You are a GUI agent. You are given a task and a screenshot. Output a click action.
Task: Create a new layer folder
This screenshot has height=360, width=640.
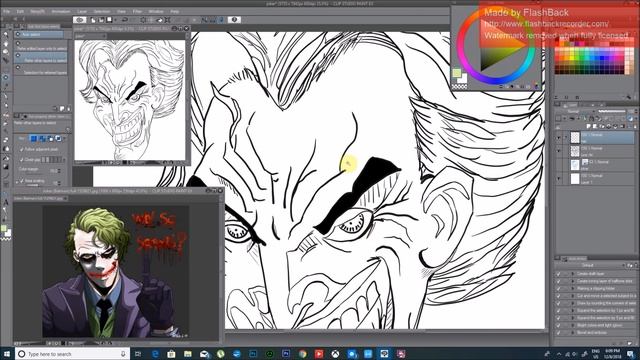(602, 126)
